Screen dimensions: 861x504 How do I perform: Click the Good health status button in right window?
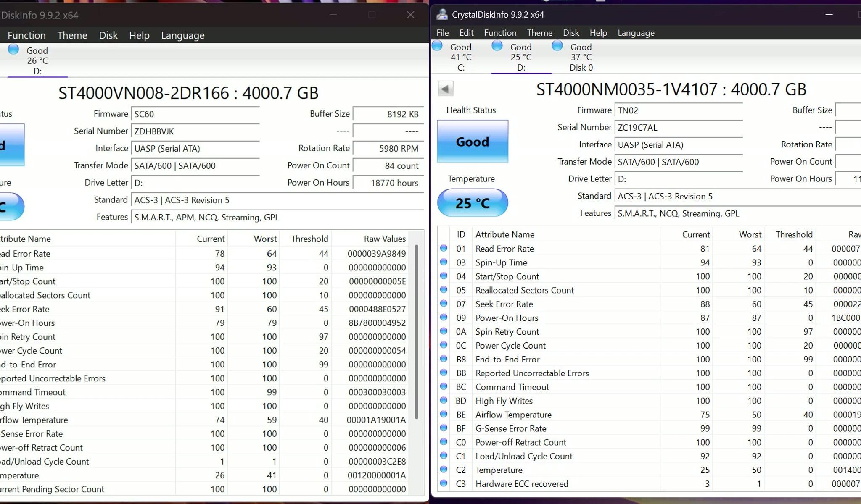point(473,142)
